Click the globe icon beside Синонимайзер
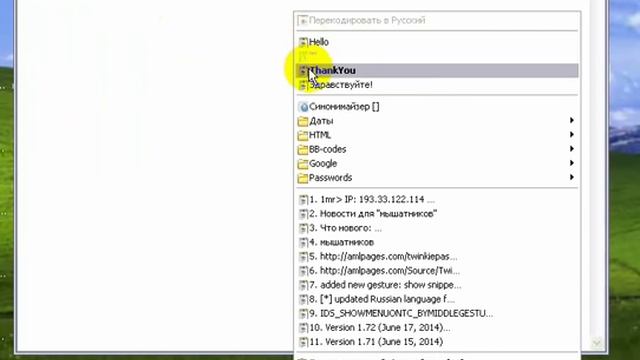The image size is (640, 360). [x=303, y=107]
